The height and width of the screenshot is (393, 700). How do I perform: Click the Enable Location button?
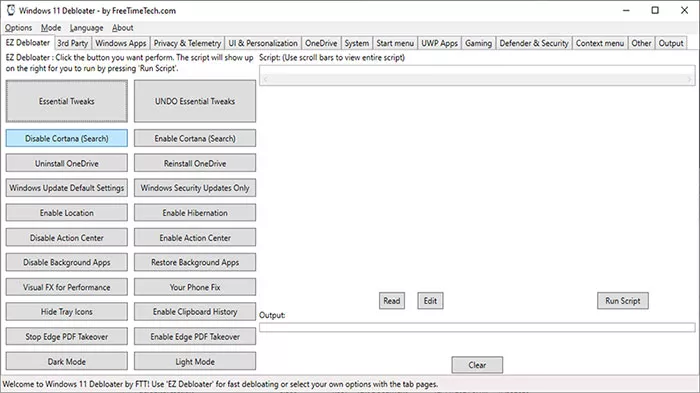[67, 213]
